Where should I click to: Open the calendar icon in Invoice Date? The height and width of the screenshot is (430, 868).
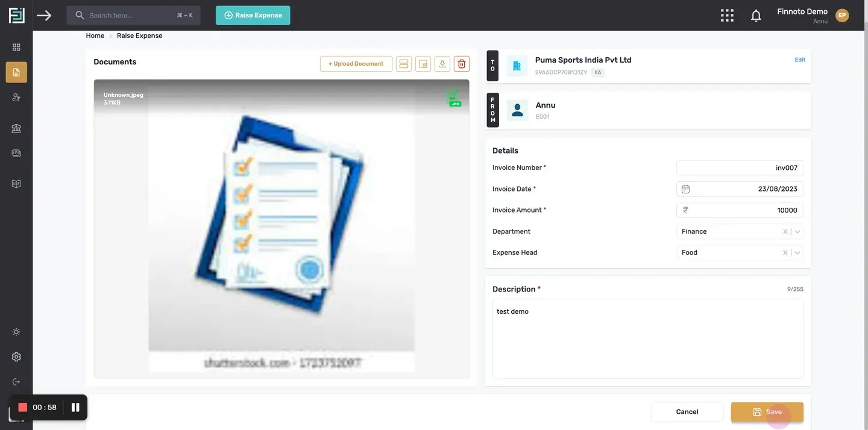pyautogui.click(x=685, y=189)
